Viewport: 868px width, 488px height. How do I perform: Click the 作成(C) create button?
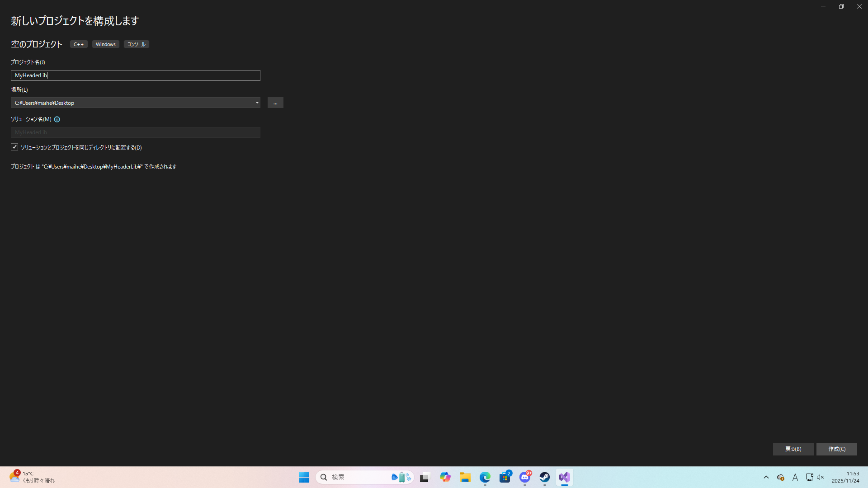click(836, 449)
